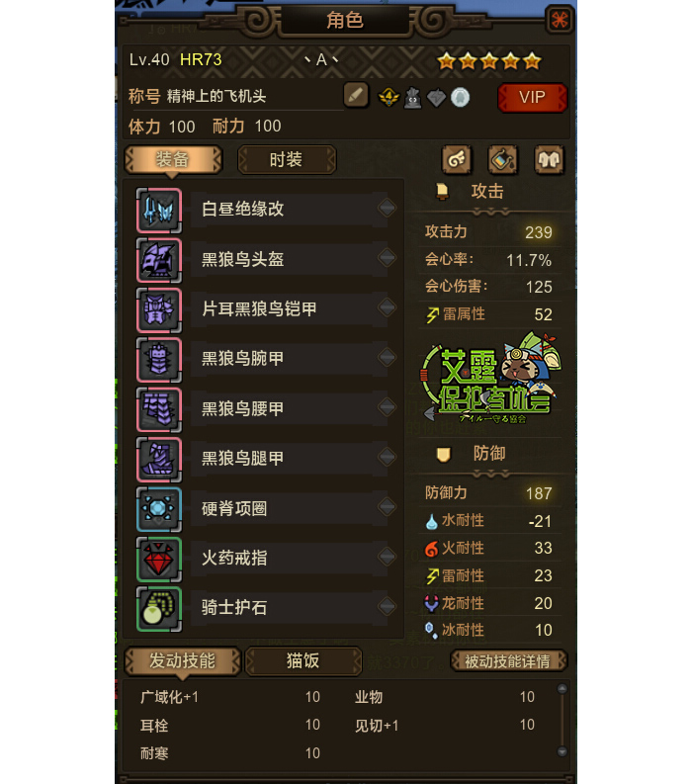Expand diamond marker on 骑士护石 row
The width and height of the screenshot is (692, 784).
(387, 606)
